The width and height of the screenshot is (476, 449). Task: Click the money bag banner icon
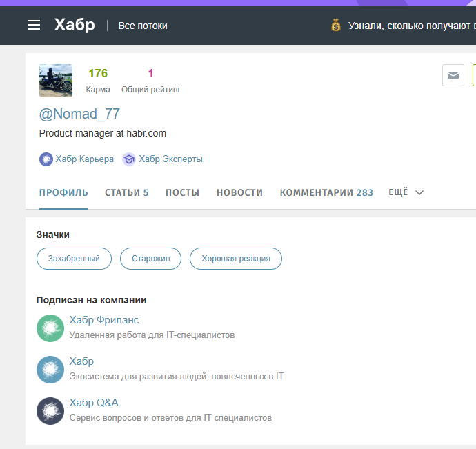[x=336, y=26]
